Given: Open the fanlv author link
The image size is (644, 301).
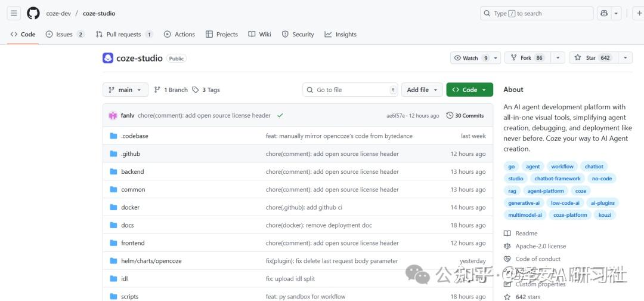Looking at the screenshot, I should 128,115.
